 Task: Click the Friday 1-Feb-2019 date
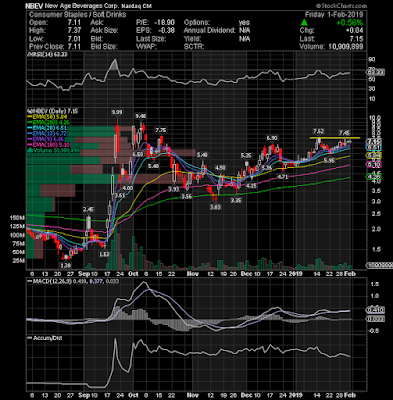click(x=334, y=15)
